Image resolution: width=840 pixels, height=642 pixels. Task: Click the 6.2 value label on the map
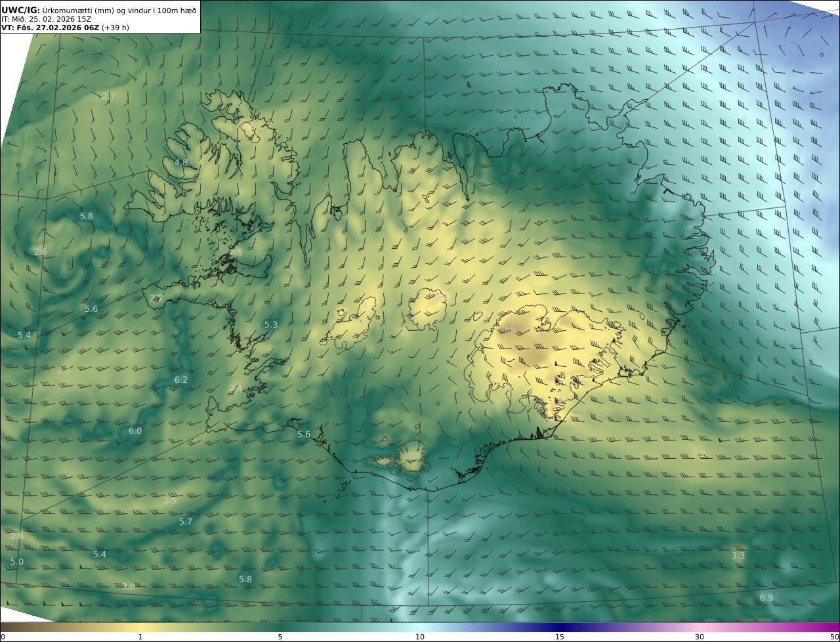coord(181,379)
